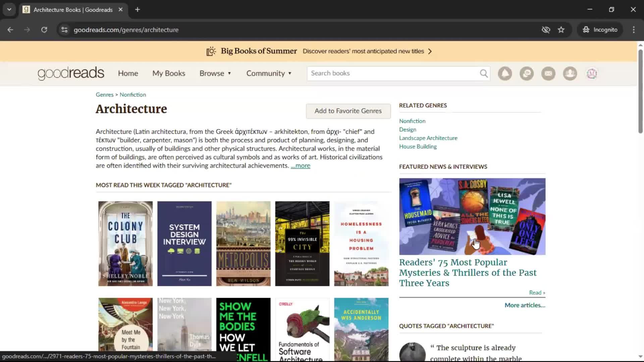Open Fundamentals of Software Architecture cover
644x362 pixels.
point(302,329)
